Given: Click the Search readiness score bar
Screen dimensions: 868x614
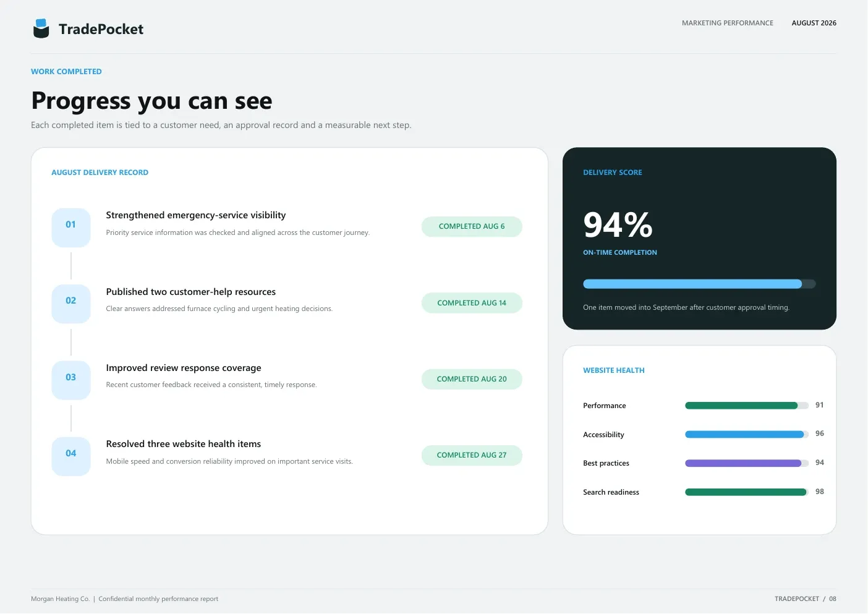Looking at the screenshot, I should tap(747, 492).
